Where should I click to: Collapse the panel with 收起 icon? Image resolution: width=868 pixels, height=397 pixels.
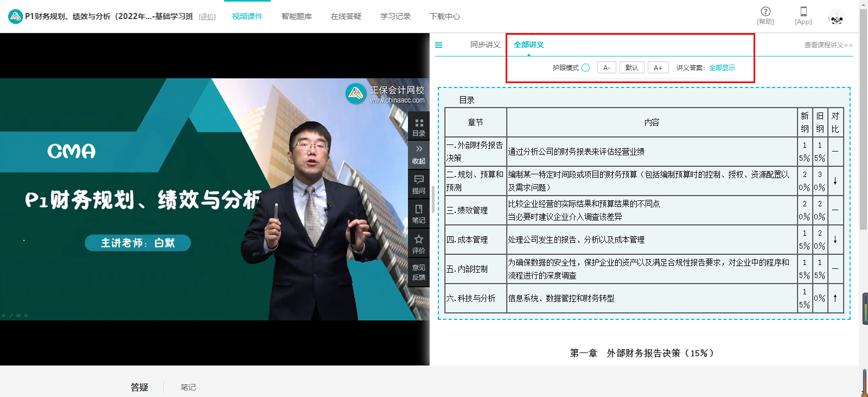pyautogui.click(x=419, y=154)
